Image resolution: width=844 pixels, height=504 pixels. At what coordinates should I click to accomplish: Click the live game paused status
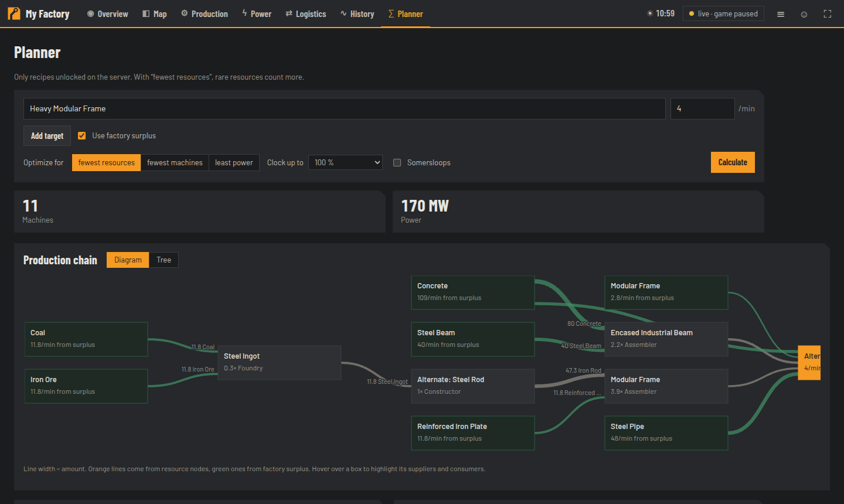point(723,13)
